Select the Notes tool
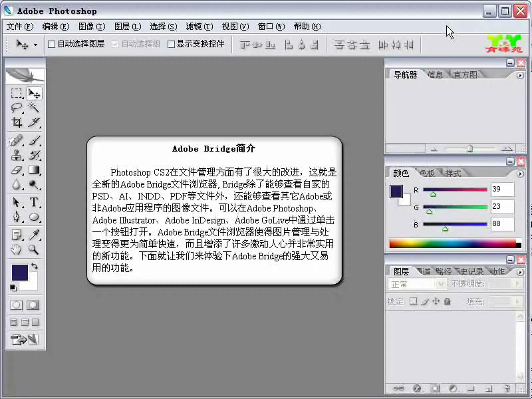The image size is (532, 399). (x=16, y=235)
